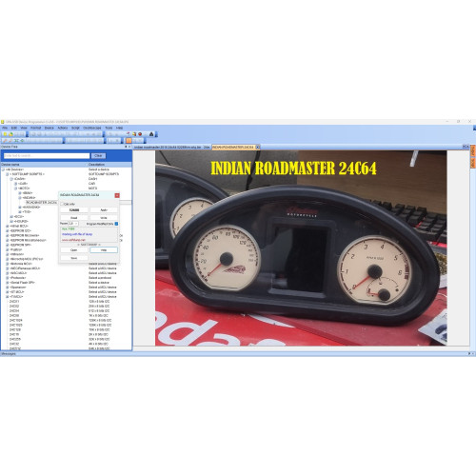This screenshot has height=476, width=476.
Task: Click the Clear button next to search
Action: point(98,156)
